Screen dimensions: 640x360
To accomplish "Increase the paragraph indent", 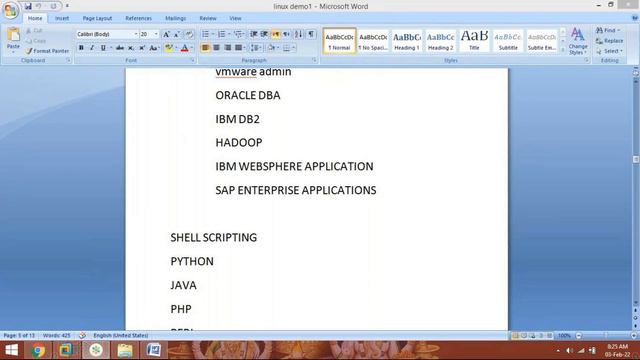I will (264, 34).
